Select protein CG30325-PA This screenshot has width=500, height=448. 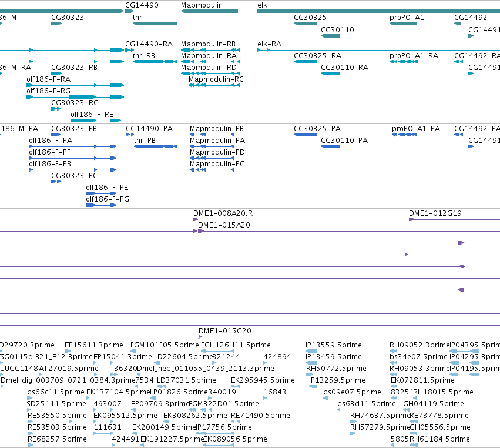(317, 129)
